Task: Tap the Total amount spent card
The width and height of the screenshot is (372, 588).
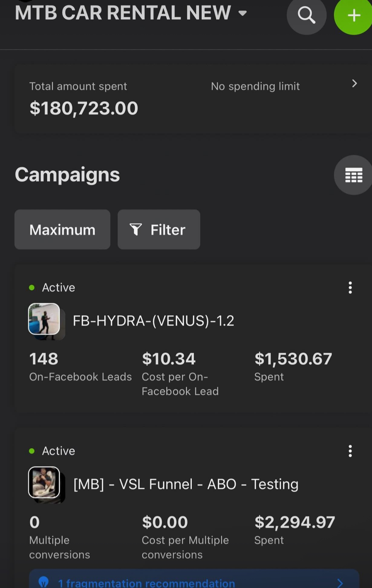Action: tap(193, 99)
